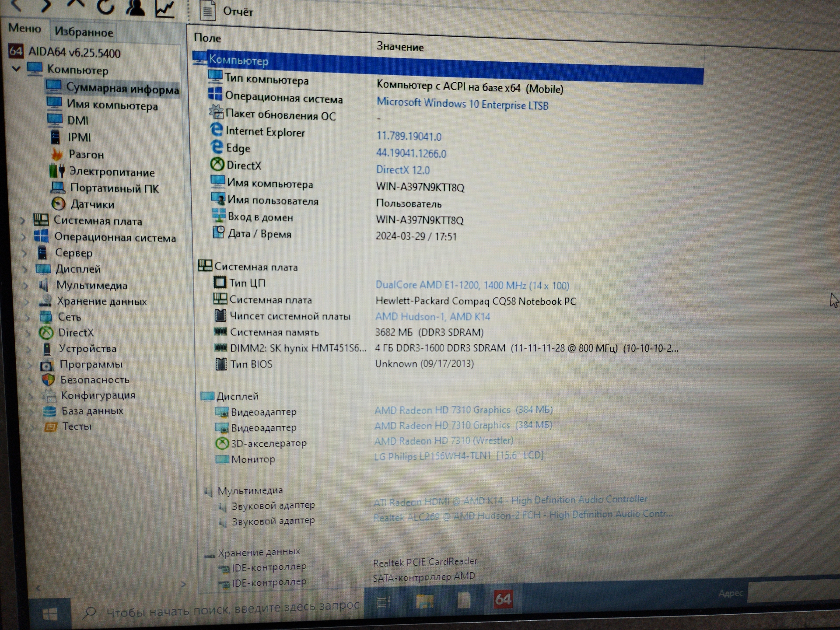Click the База данных icon in tree
Viewport: 840px width, 630px height.
point(49,411)
